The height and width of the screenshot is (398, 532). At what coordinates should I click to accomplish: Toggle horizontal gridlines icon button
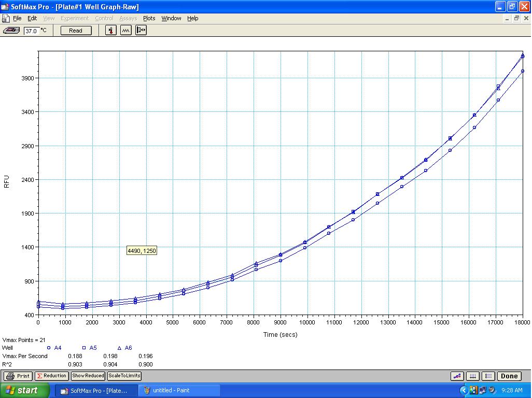488,376
